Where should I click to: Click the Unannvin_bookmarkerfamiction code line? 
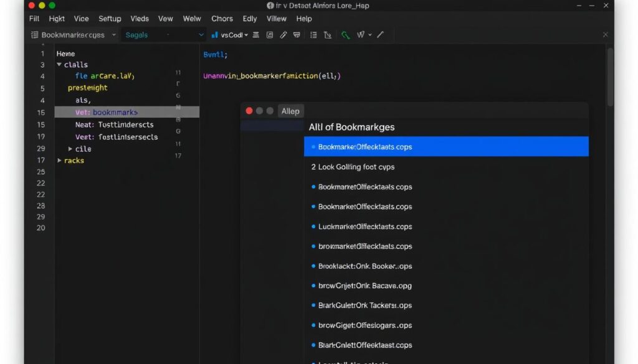pyautogui.click(x=272, y=76)
